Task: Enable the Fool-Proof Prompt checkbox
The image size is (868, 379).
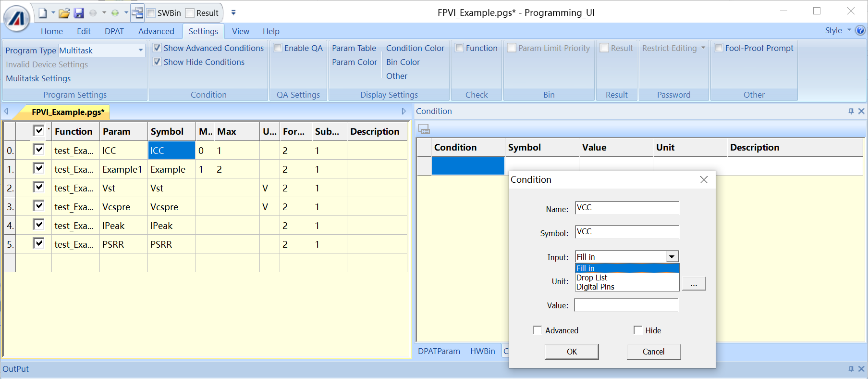Action: point(719,48)
